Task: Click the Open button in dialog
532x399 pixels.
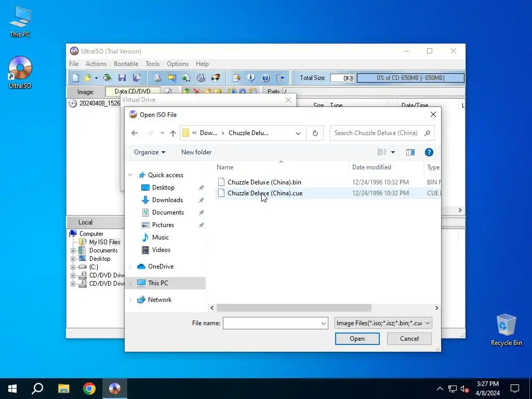Action: pos(357,339)
